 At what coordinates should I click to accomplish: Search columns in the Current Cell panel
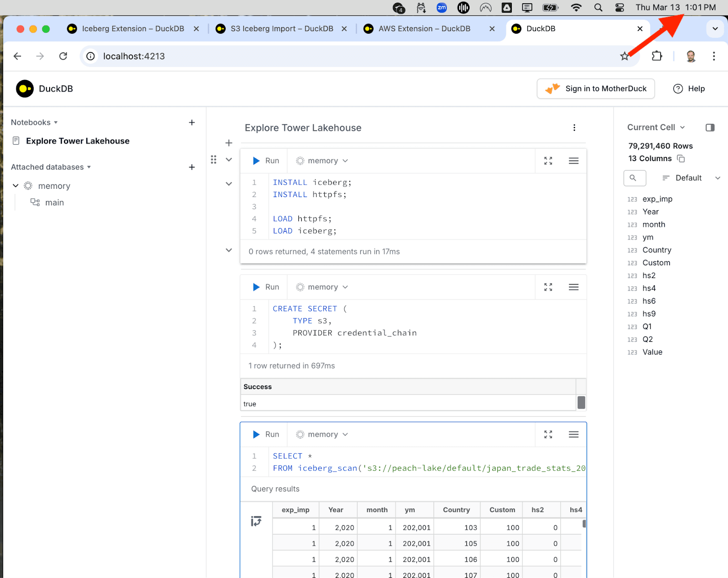click(x=635, y=178)
